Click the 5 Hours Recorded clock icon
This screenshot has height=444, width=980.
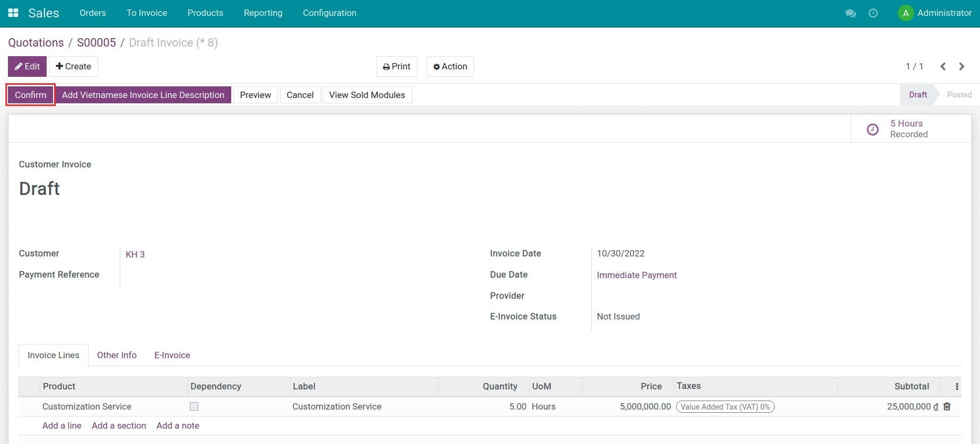[872, 129]
